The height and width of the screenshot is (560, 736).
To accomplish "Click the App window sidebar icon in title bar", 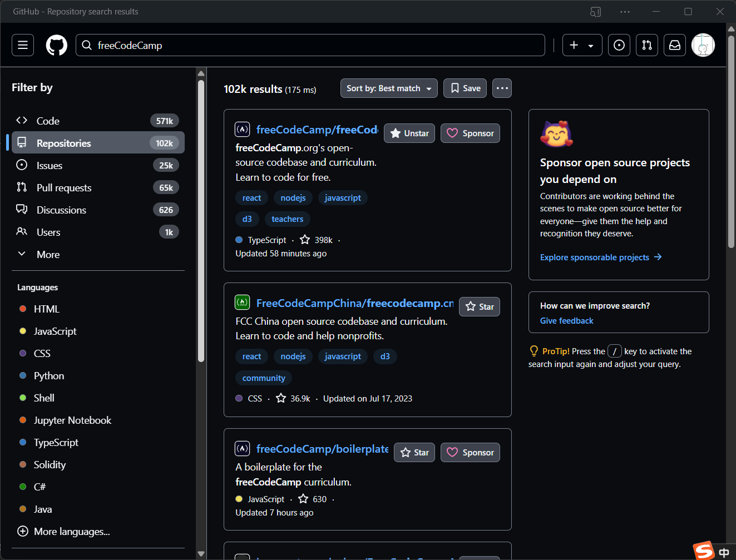I will tap(595, 12).
